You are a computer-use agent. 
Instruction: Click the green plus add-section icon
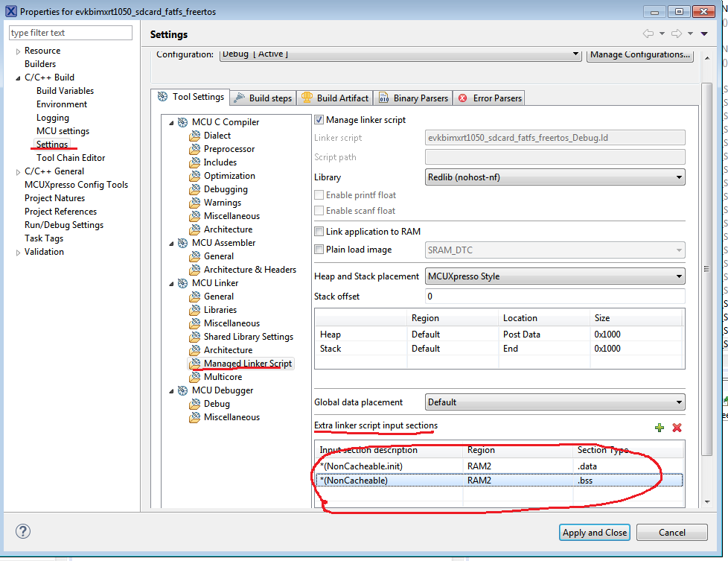[660, 428]
